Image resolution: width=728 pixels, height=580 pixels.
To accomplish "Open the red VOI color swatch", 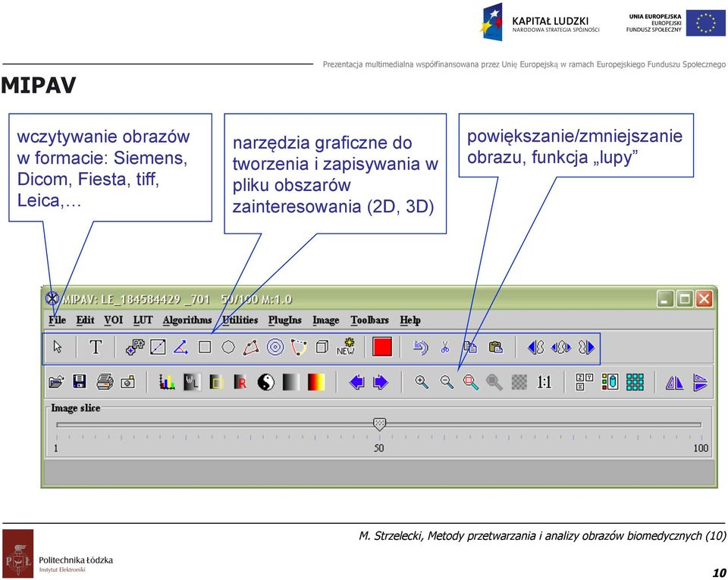I will pos(382,347).
